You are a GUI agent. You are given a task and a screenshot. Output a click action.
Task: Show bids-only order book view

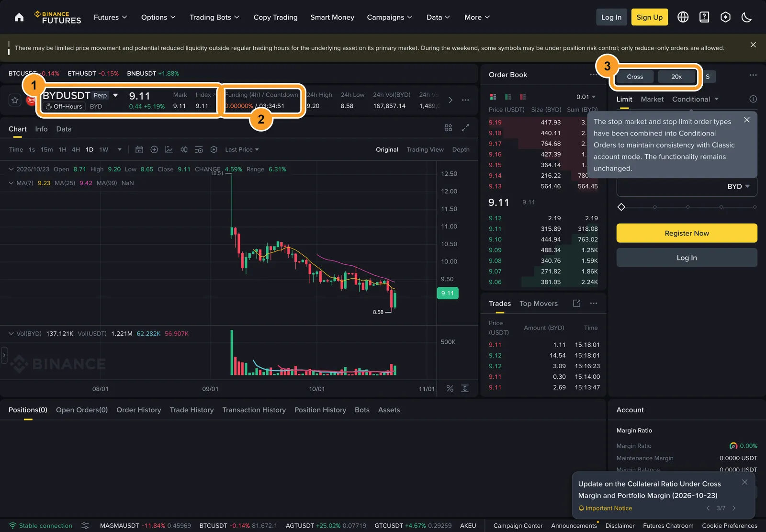click(508, 97)
